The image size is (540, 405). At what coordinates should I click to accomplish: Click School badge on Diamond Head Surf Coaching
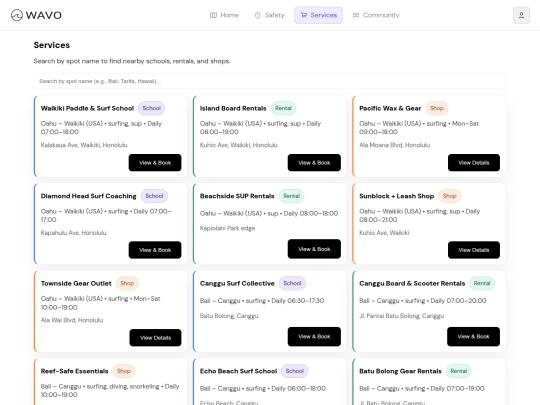[x=154, y=196]
